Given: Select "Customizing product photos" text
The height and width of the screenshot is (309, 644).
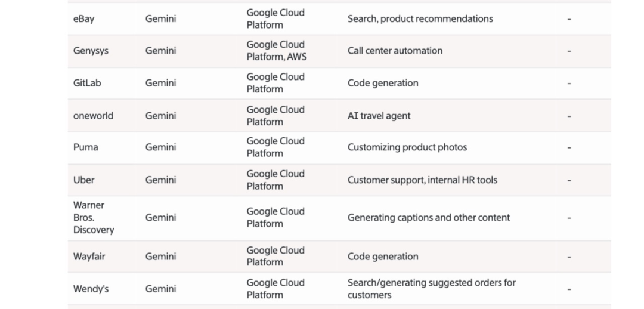Looking at the screenshot, I should pyautogui.click(x=407, y=147).
